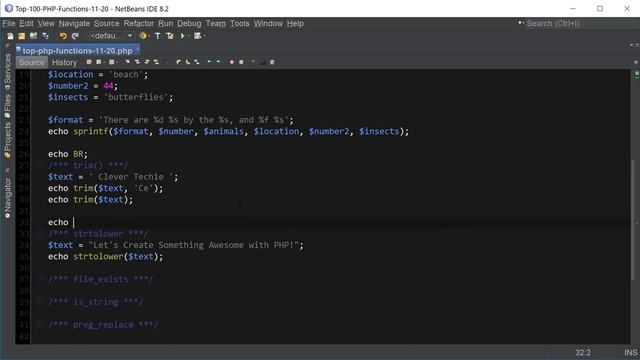Open the File menu
This screenshot has width=640, height=360.
(9, 24)
